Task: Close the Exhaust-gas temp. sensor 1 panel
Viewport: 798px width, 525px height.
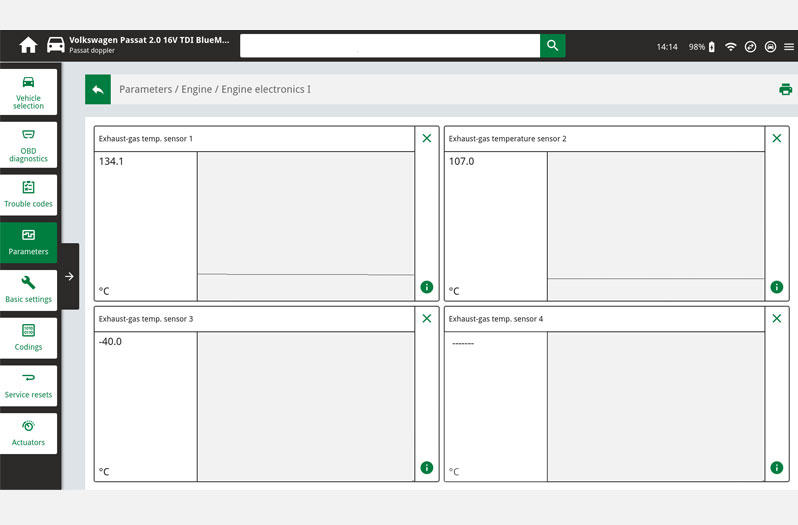Action: coord(427,138)
